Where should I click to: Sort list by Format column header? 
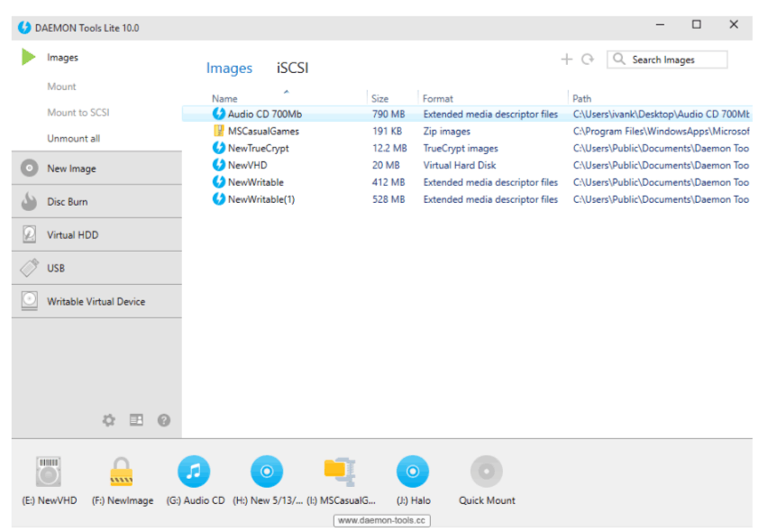click(x=438, y=98)
